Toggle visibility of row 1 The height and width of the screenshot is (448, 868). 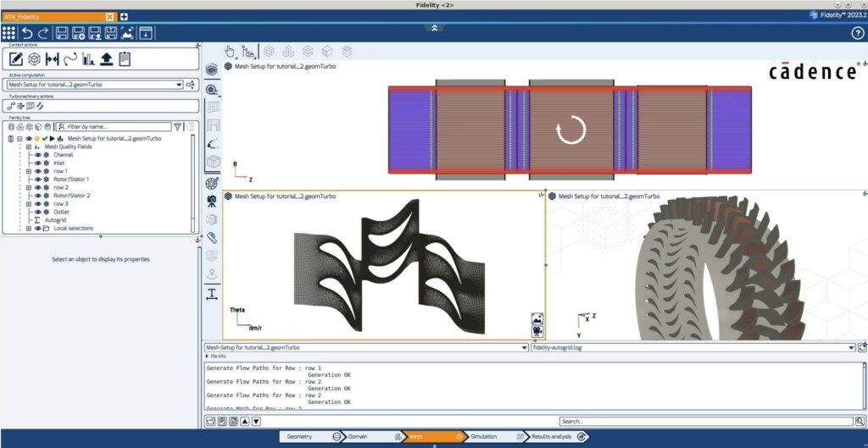pos(38,171)
